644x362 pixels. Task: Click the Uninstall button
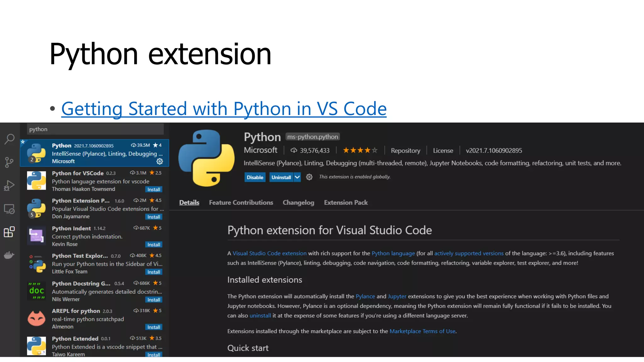tap(281, 177)
